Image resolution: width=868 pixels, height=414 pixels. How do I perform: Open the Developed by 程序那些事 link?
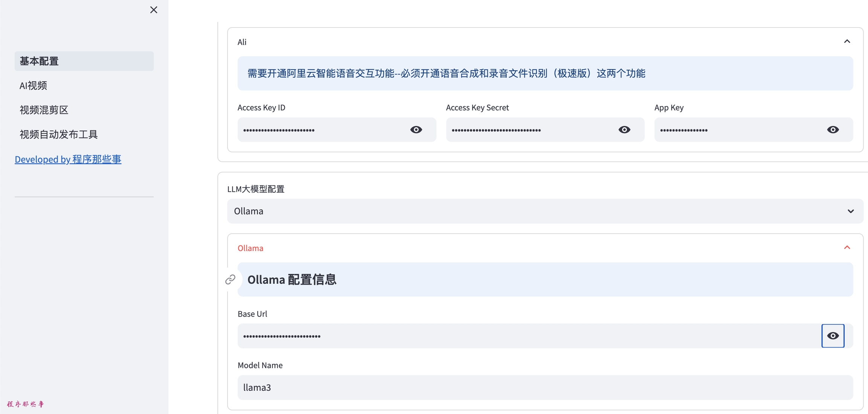(68, 159)
